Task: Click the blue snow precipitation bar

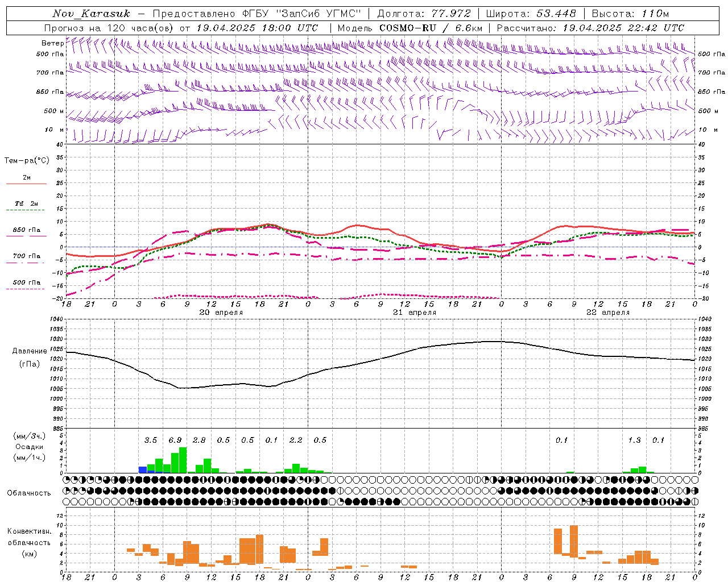Action: click(143, 470)
